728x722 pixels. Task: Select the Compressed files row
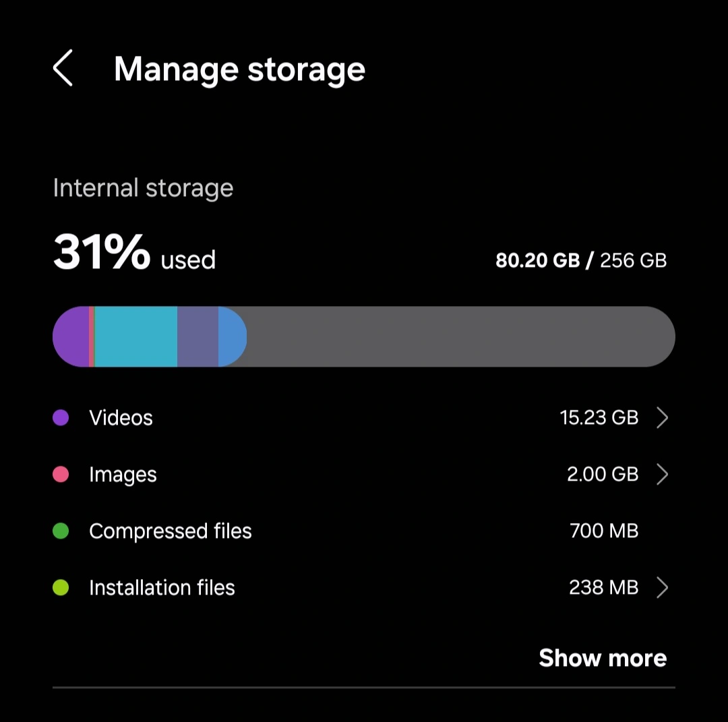(x=364, y=531)
